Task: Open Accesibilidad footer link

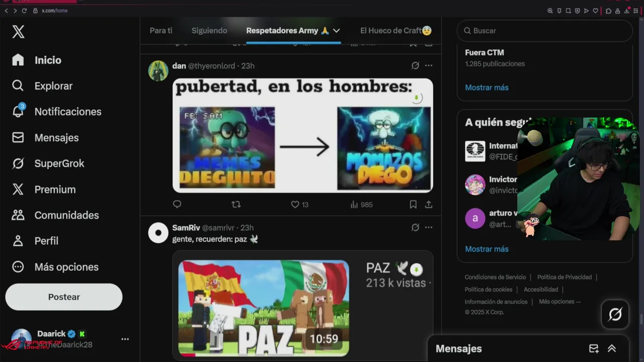Action: pos(541,290)
